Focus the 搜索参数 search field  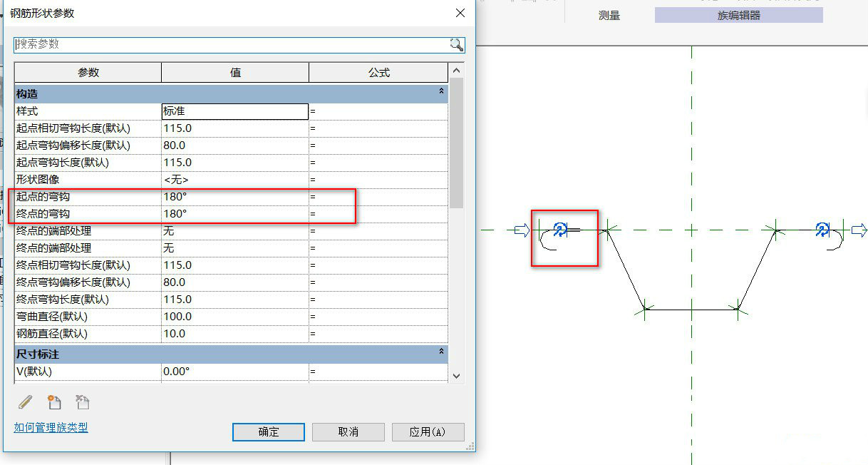(228, 44)
